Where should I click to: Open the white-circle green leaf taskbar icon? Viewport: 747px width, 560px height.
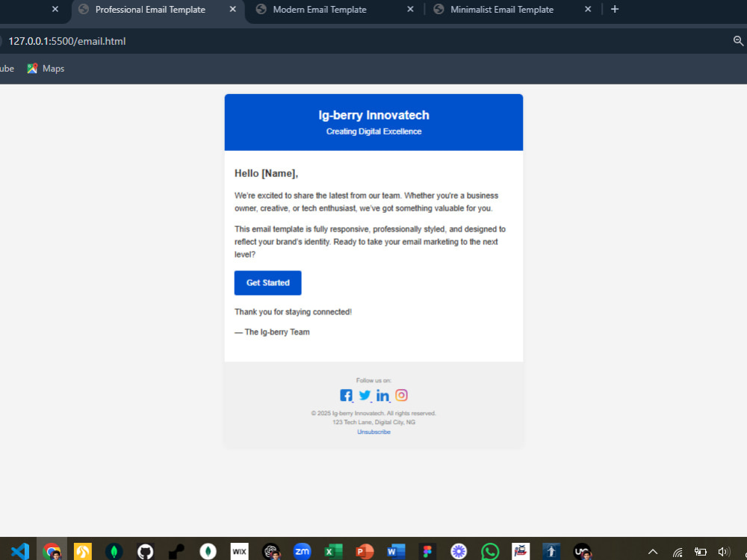pyautogui.click(x=208, y=552)
